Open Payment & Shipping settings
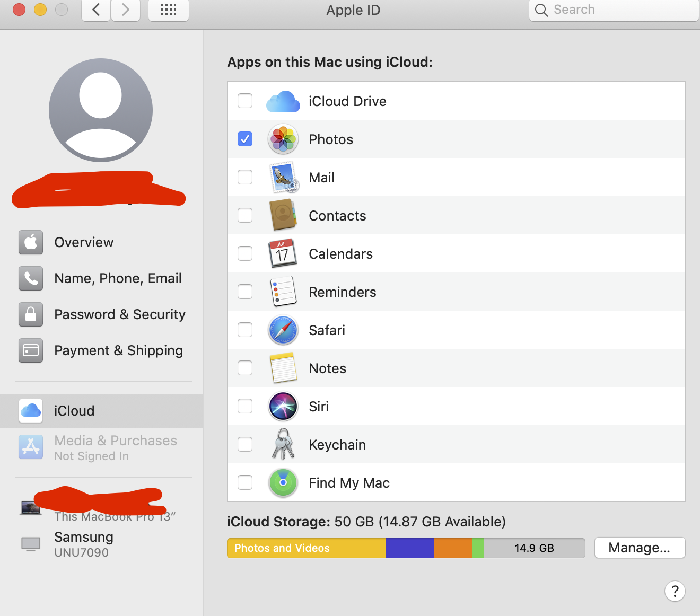This screenshot has height=616, width=700. 101,350
